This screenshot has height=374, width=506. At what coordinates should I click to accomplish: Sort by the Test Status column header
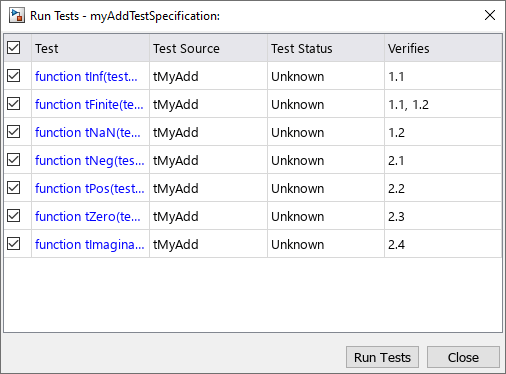pos(326,48)
